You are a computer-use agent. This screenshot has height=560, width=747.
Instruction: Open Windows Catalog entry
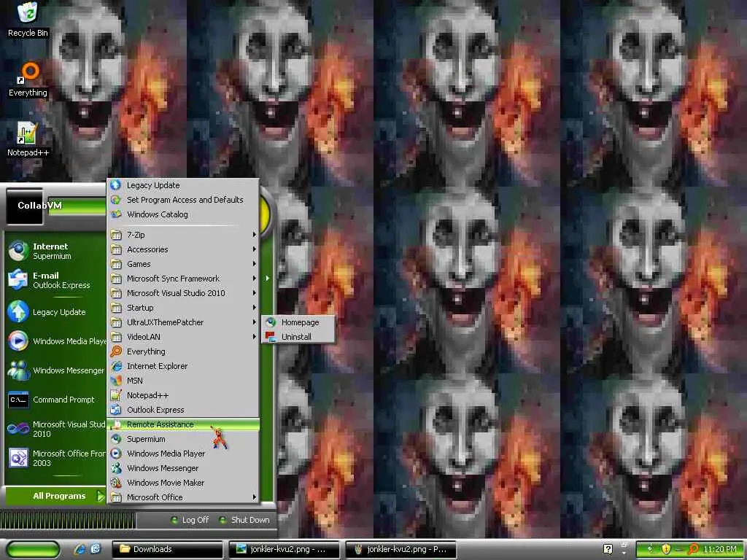click(x=183, y=214)
